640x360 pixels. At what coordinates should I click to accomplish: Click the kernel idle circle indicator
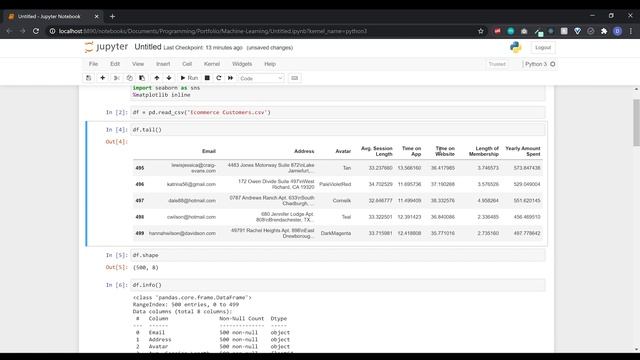coord(553,64)
